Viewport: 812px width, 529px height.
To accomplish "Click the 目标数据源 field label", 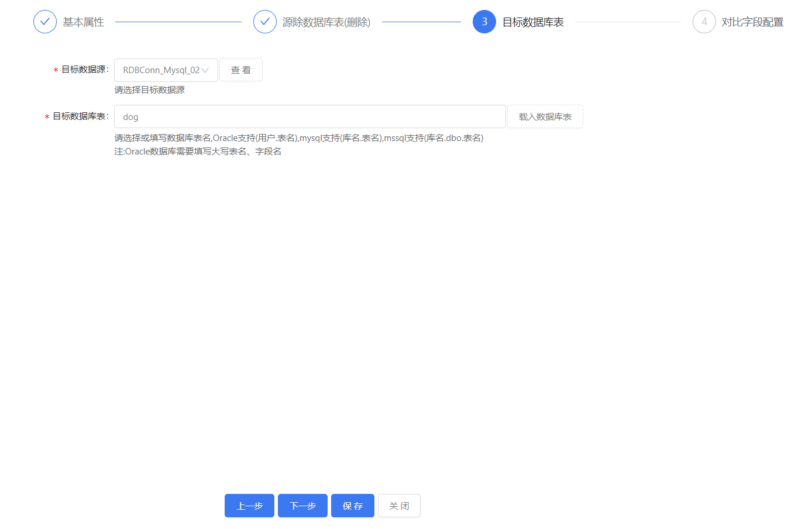I will tap(84, 70).
